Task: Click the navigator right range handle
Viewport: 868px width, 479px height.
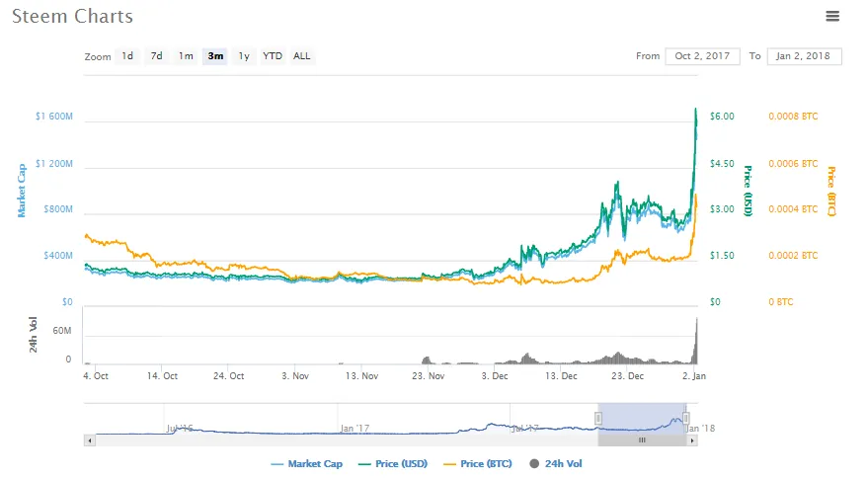Action: pos(686,418)
